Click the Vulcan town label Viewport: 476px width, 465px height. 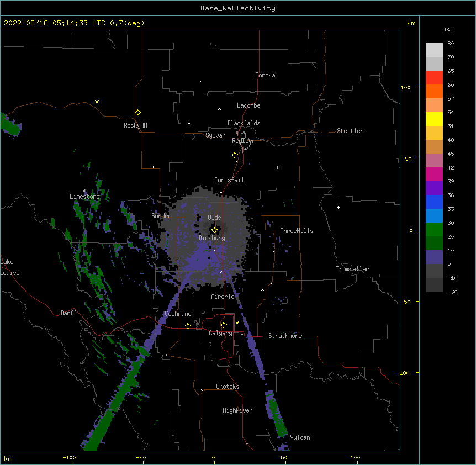[300, 437]
